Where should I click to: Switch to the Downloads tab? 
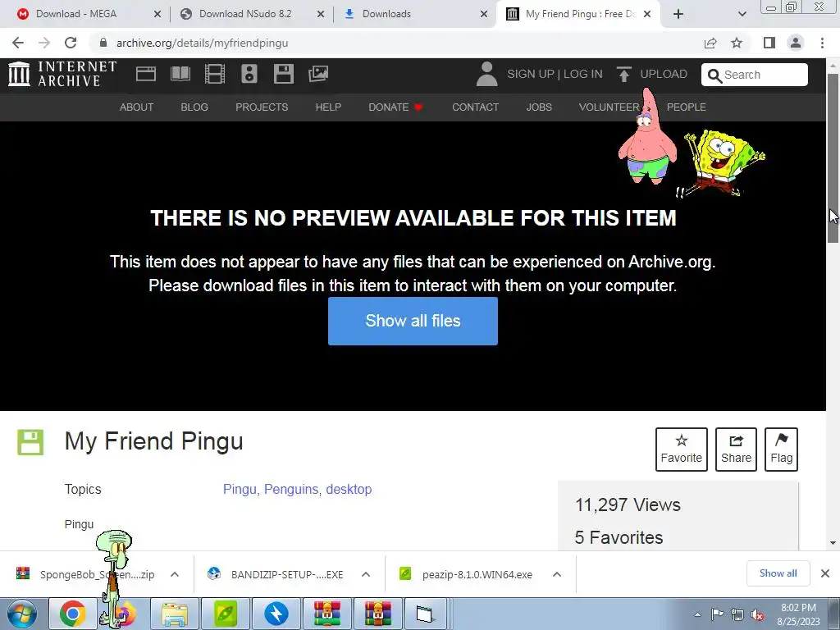pyautogui.click(x=415, y=14)
